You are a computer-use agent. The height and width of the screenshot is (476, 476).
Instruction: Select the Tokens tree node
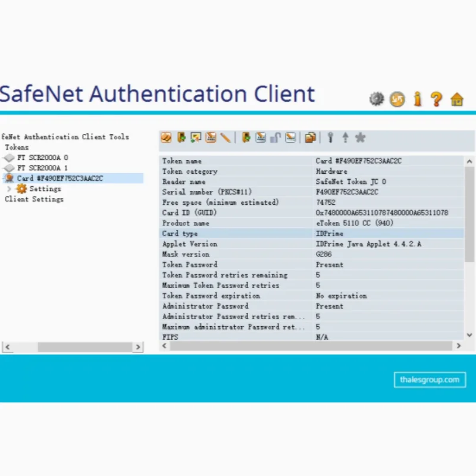[17, 147]
